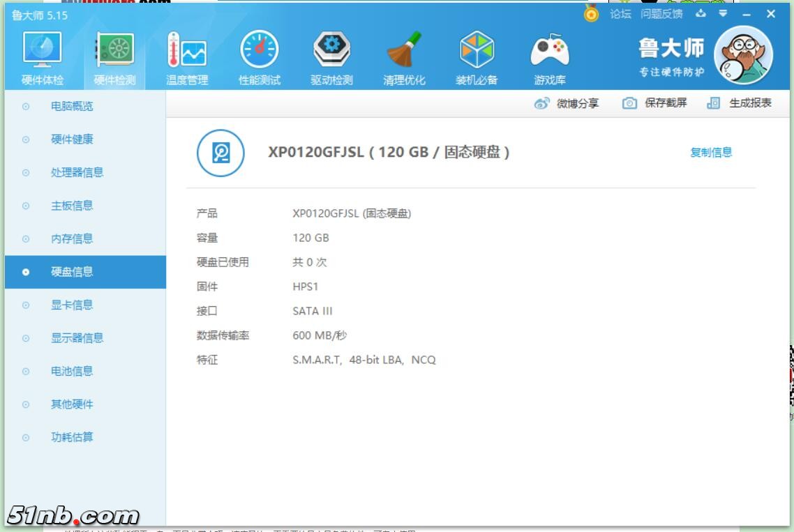794x532 pixels.
Task: Click the gold medal icon in title bar
Action: point(591,13)
